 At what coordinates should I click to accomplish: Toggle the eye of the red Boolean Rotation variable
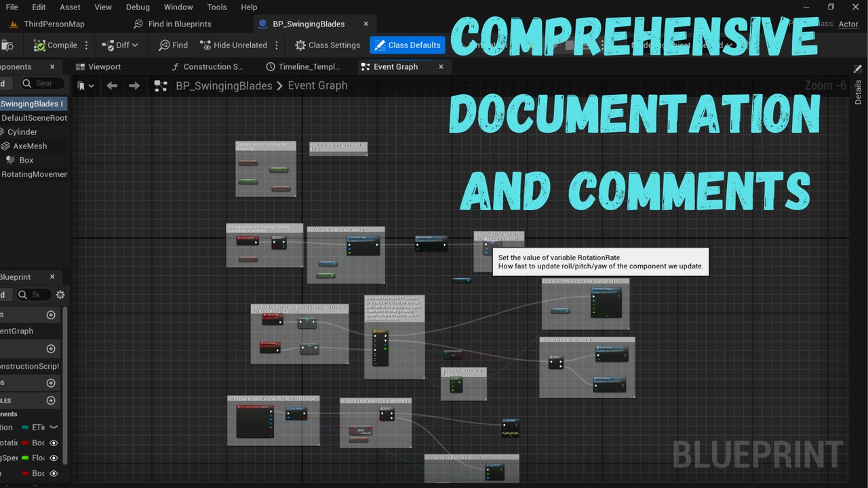[54, 443]
